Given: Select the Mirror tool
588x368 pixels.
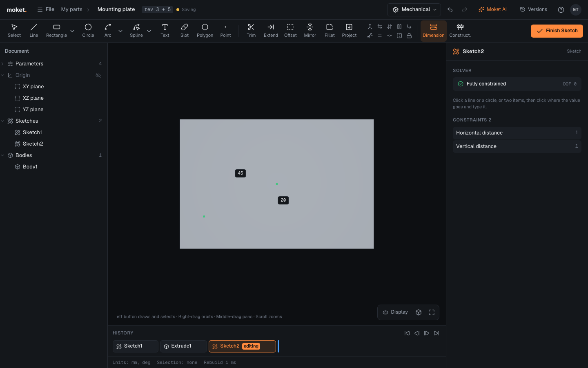Looking at the screenshot, I should tap(310, 31).
